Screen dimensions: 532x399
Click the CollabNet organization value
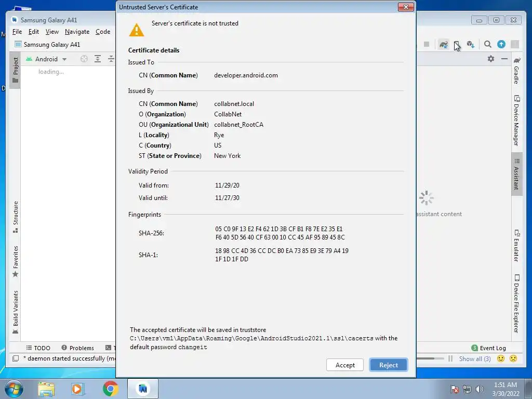point(228,114)
